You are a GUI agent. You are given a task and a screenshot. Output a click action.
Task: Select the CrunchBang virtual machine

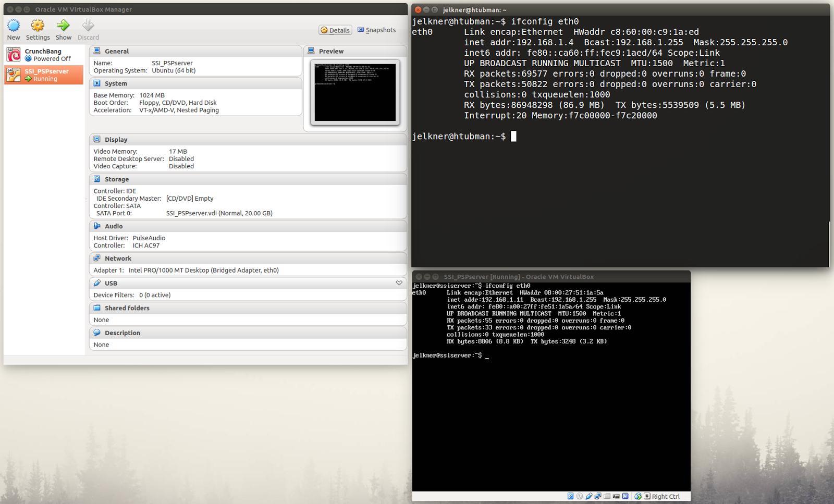click(44, 55)
